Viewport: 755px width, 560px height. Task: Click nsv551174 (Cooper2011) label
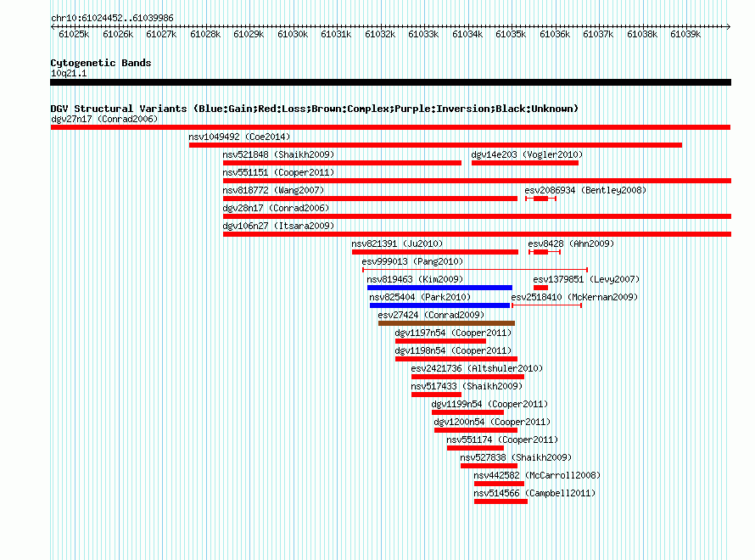click(502, 440)
